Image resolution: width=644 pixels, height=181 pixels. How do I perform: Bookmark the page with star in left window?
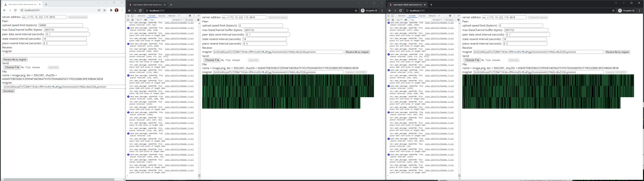[x=104, y=10]
